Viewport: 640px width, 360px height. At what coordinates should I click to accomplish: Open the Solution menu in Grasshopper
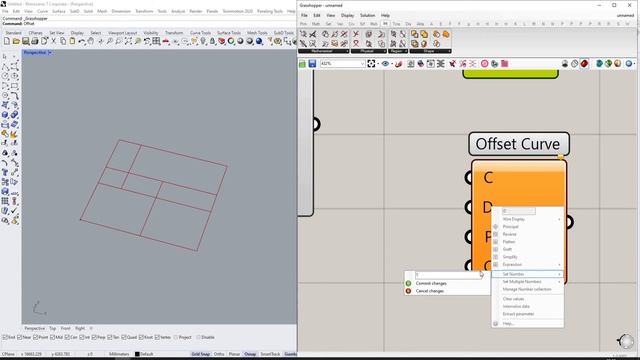367,16
